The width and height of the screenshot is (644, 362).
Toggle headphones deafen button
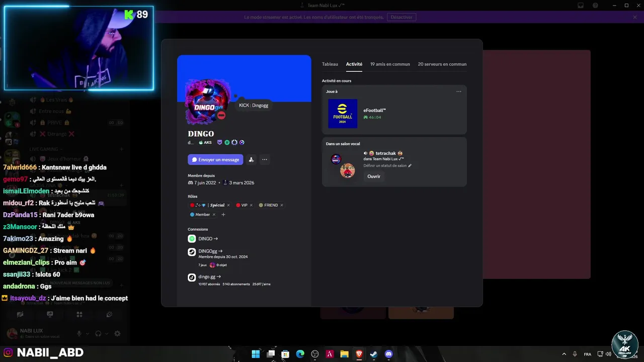click(x=98, y=333)
